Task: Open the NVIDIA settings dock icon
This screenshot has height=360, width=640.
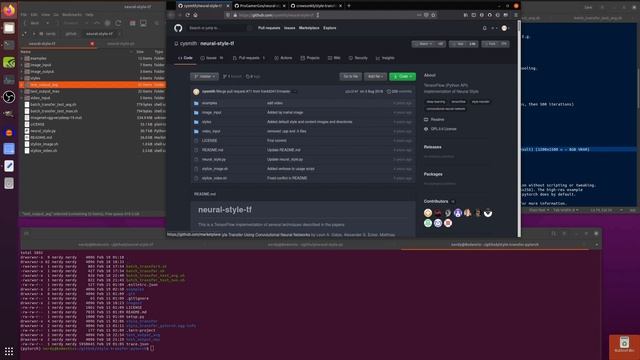Action: [x=9, y=62]
